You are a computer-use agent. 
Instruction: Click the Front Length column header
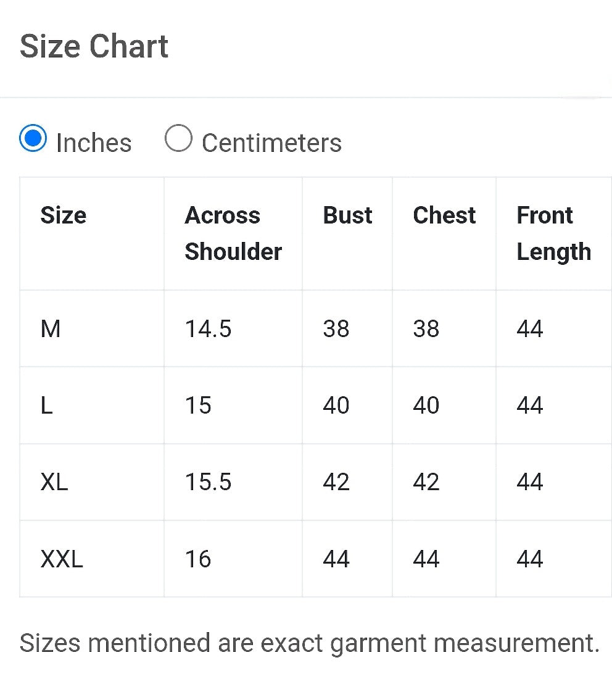point(553,233)
